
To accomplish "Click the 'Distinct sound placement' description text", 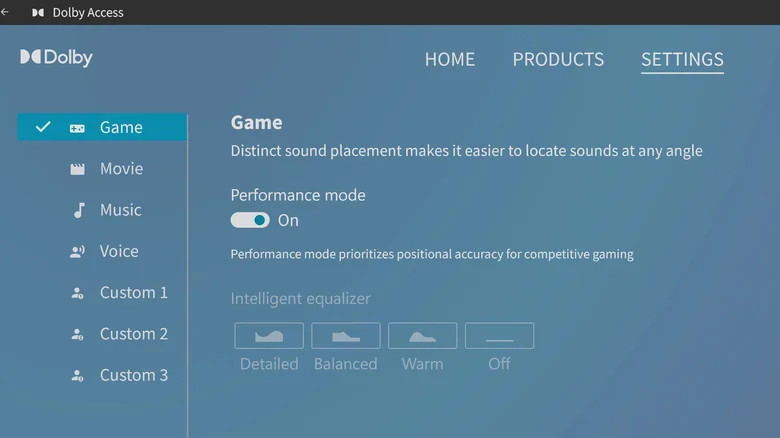I will click(467, 151).
